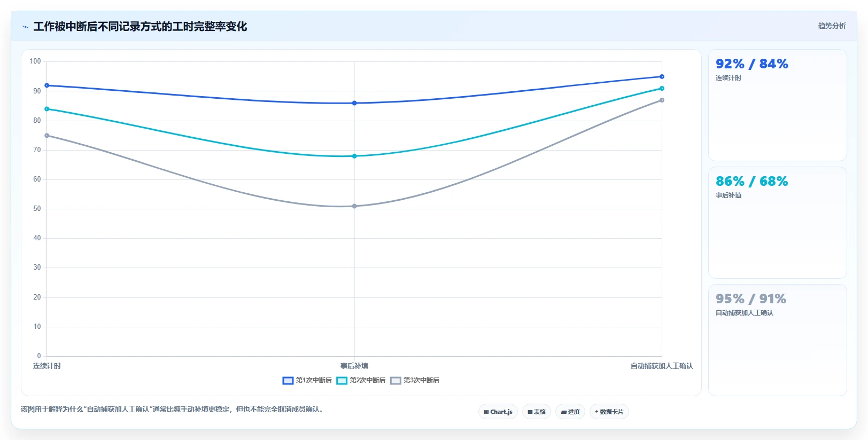
Task: Click the y-axis tick label 60
Action: [37, 179]
